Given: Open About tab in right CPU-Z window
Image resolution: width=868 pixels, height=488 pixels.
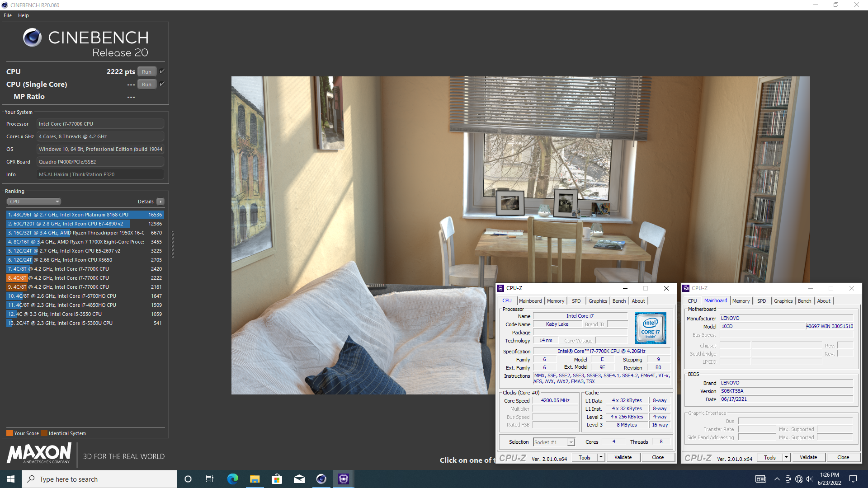Looking at the screenshot, I should (824, 301).
